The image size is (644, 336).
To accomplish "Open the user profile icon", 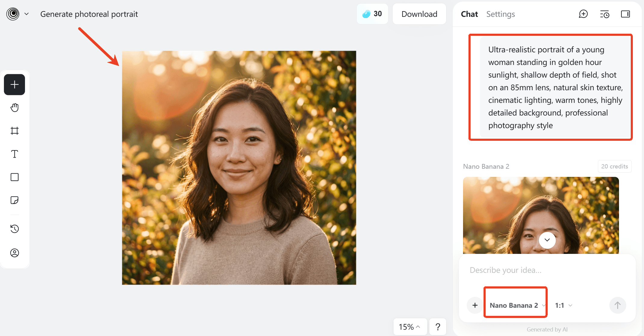I will 14,253.
